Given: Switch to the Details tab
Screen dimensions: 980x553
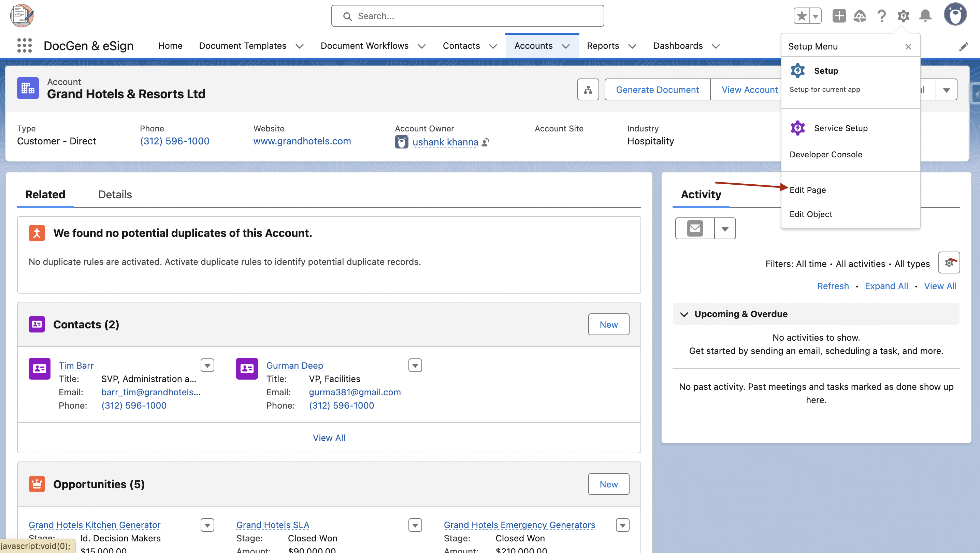Looking at the screenshot, I should tap(115, 194).
